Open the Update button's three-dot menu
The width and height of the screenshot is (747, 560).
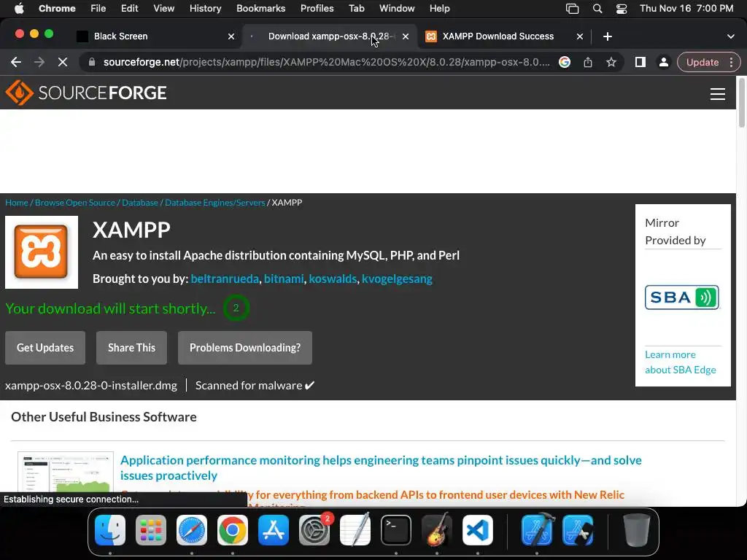coord(731,63)
